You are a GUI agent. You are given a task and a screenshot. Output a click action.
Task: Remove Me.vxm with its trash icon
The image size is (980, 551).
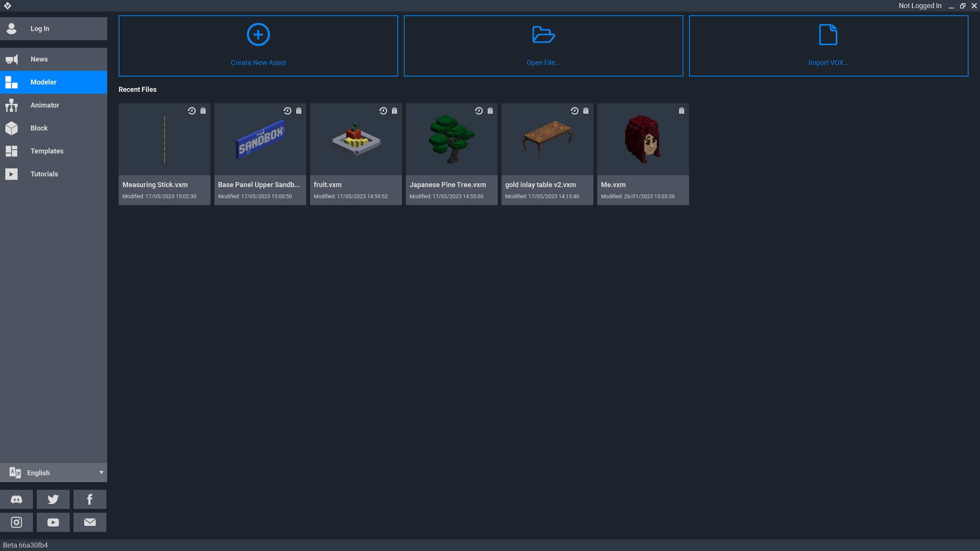coord(681,111)
